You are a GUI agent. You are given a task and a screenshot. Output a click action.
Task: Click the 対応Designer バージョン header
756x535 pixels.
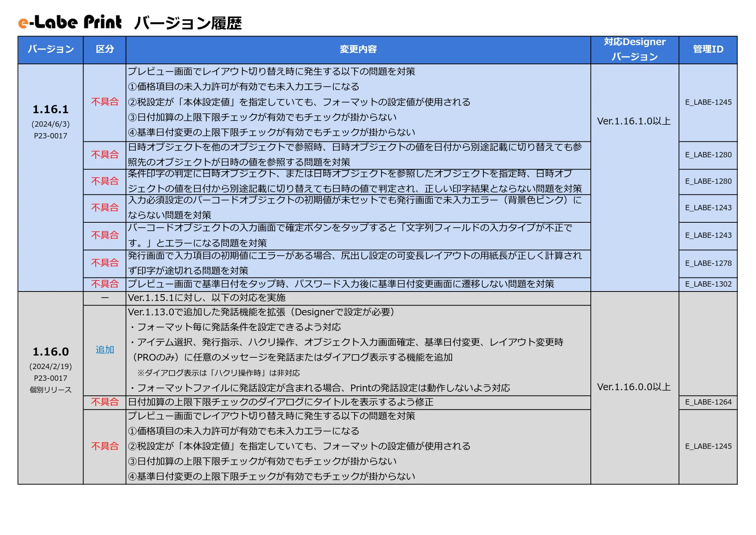(x=635, y=50)
